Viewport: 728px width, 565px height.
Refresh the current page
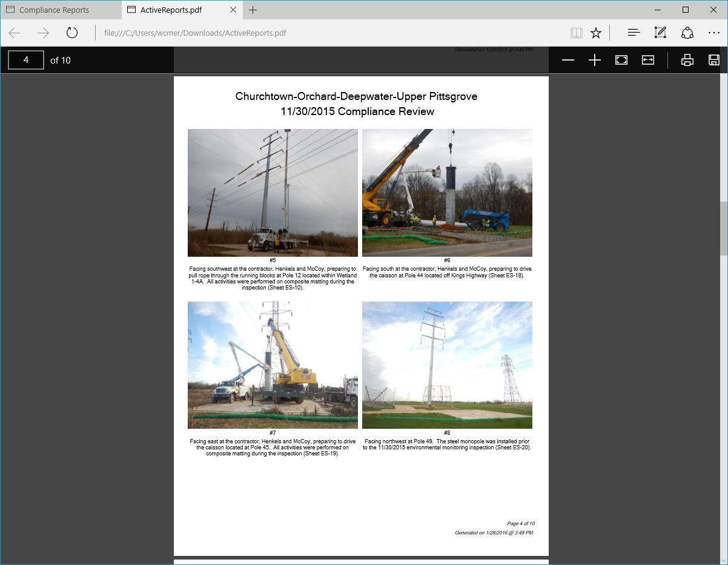72,33
